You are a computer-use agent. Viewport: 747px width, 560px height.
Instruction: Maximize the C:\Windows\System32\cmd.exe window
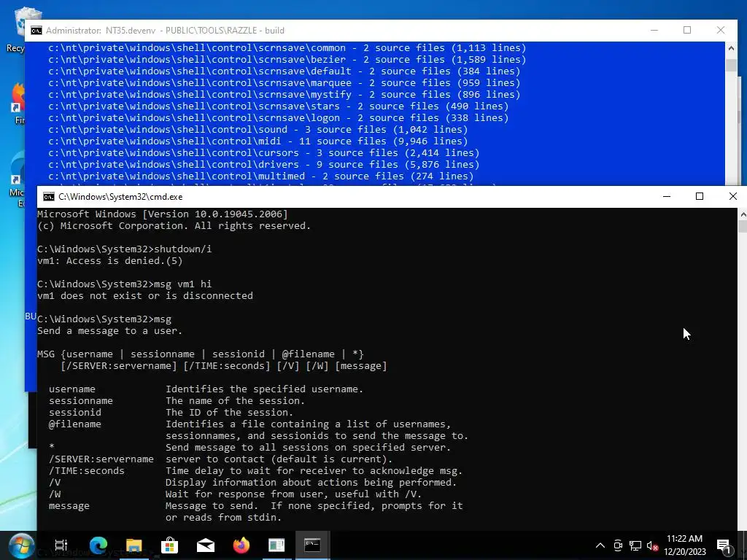pyautogui.click(x=700, y=196)
